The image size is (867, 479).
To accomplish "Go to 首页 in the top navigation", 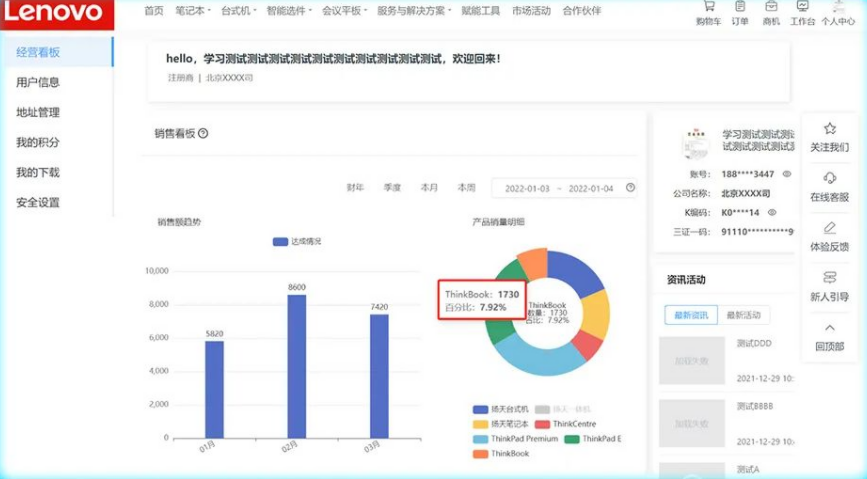I will coord(154,11).
